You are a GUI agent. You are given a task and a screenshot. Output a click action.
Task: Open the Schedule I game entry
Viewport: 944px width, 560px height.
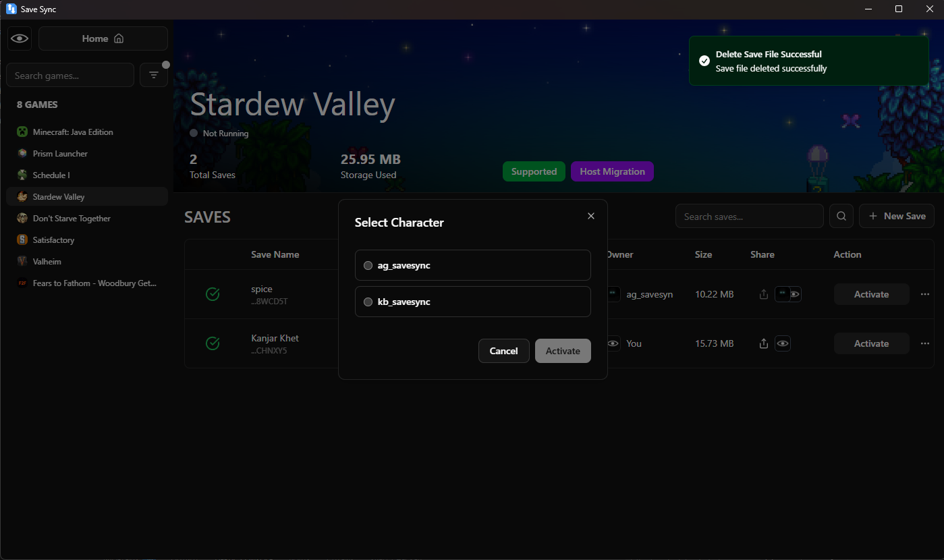[x=87, y=175]
